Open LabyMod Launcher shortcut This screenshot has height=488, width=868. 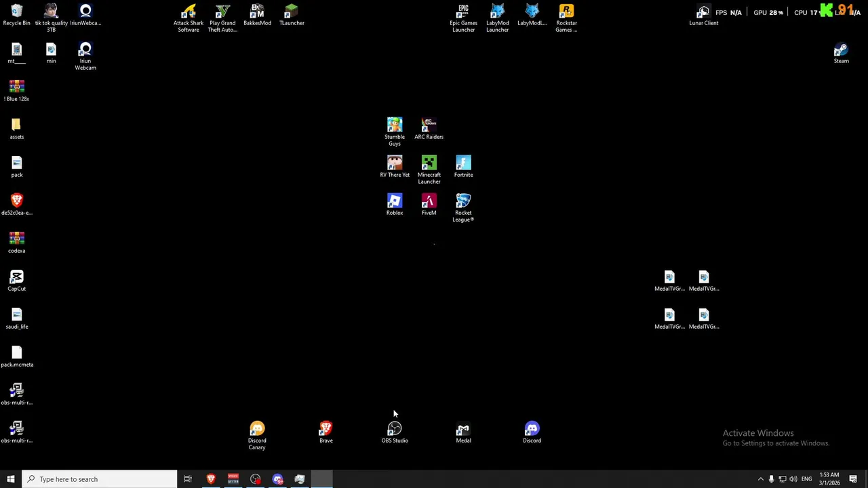click(x=497, y=18)
